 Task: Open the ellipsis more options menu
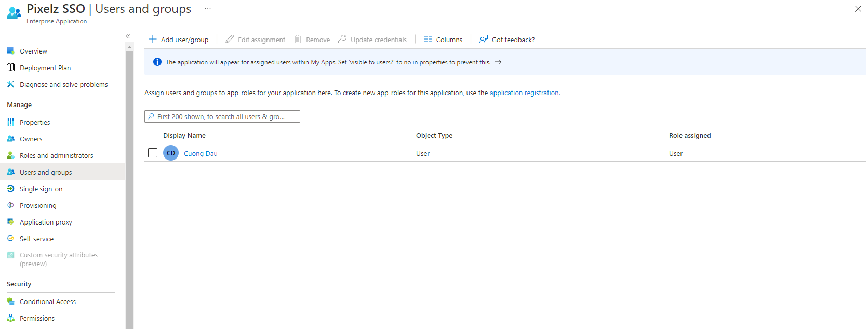[208, 9]
